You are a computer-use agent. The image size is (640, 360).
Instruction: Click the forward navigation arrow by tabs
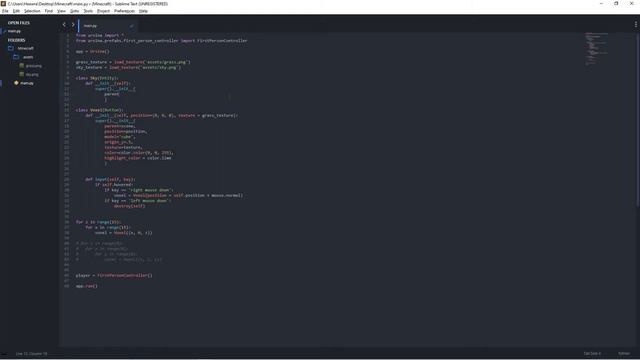[x=73, y=24]
